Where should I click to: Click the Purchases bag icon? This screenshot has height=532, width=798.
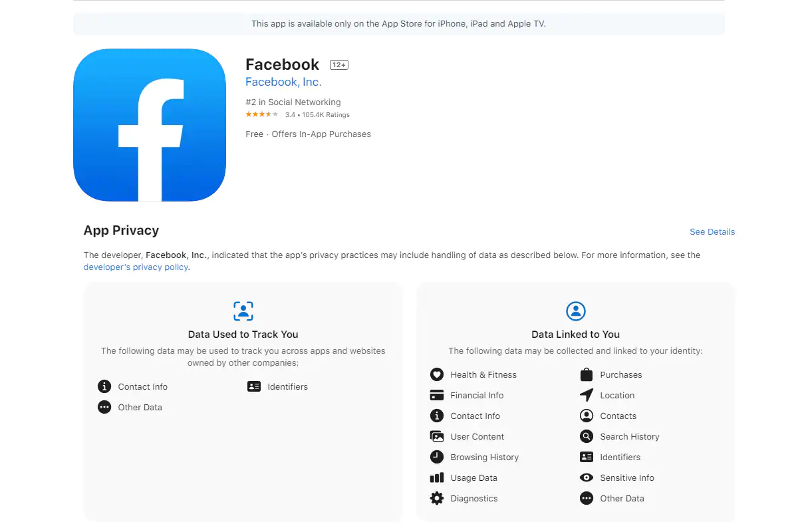point(587,374)
